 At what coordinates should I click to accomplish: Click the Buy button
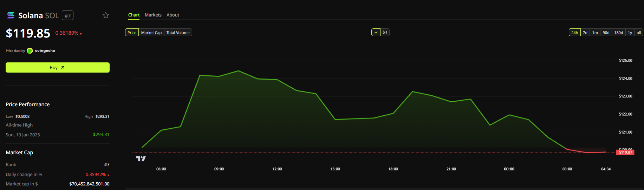(58, 68)
